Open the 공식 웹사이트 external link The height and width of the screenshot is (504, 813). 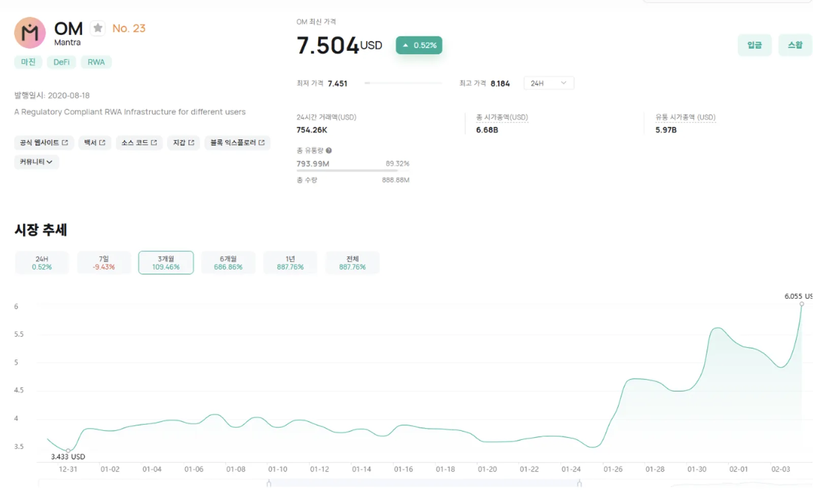coord(44,143)
